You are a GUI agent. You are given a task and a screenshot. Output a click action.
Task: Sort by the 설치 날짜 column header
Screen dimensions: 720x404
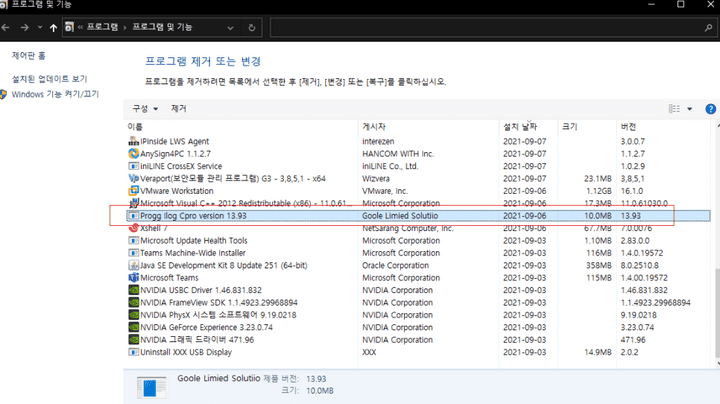pyautogui.click(x=520, y=127)
